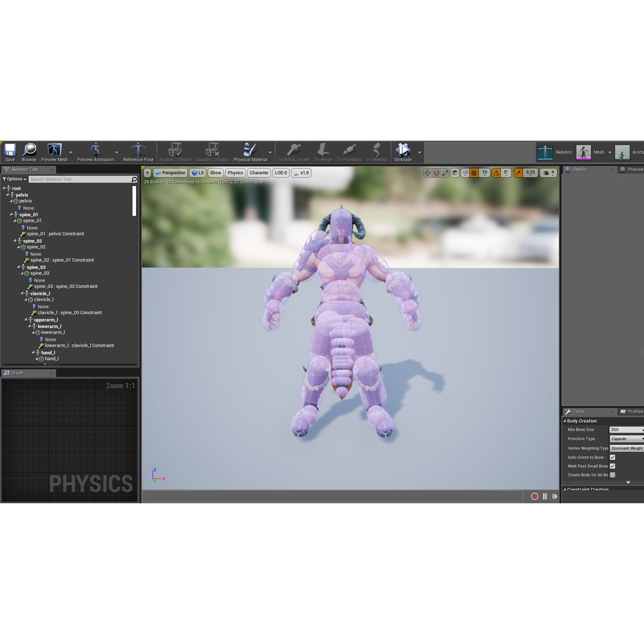Convert constraint To Prismatic

[349, 153]
